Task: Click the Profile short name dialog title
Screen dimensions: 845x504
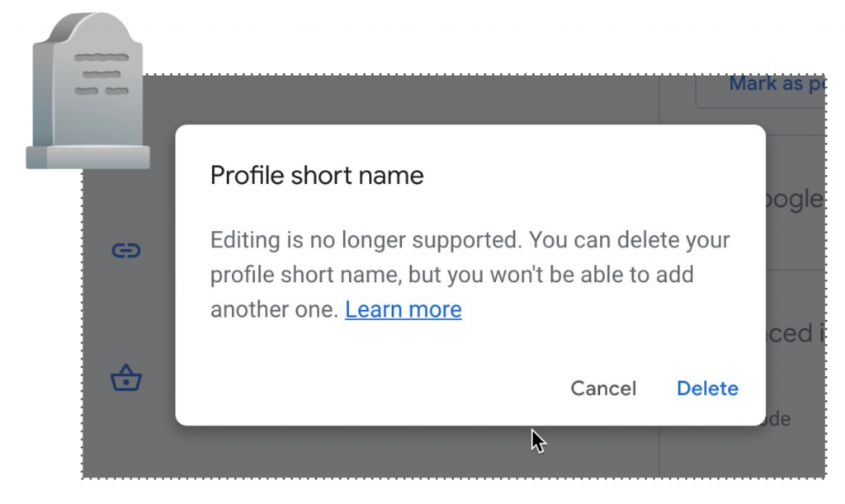Action: (x=317, y=175)
